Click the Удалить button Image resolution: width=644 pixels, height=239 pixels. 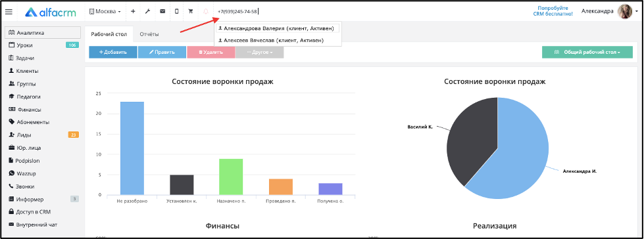211,52
